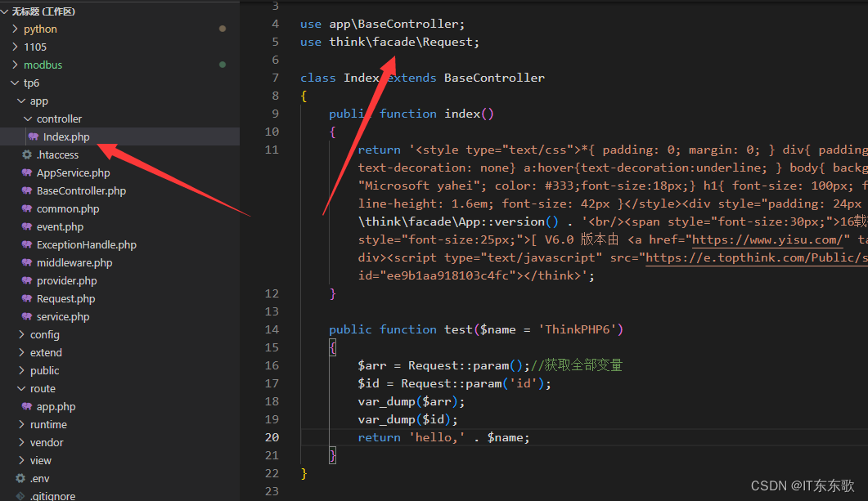Click line number 20 in the gutter
The image size is (868, 501).
[x=272, y=437]
